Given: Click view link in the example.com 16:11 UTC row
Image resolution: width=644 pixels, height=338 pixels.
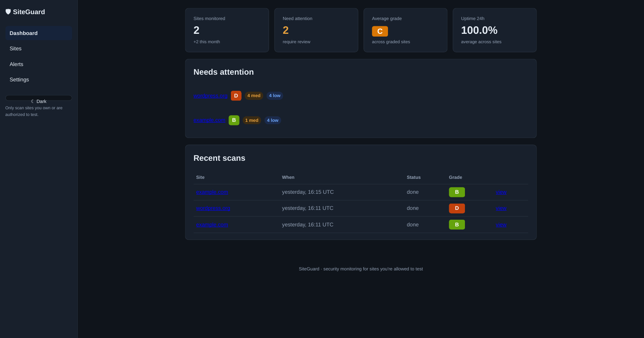Looking at the screenshot, I should tap(501, 224).
